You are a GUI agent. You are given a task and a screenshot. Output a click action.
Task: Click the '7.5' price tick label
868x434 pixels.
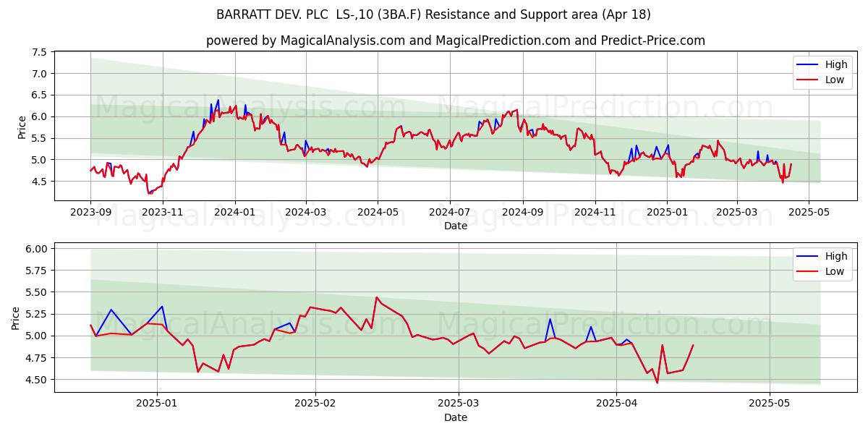click(x=39, y=52)
